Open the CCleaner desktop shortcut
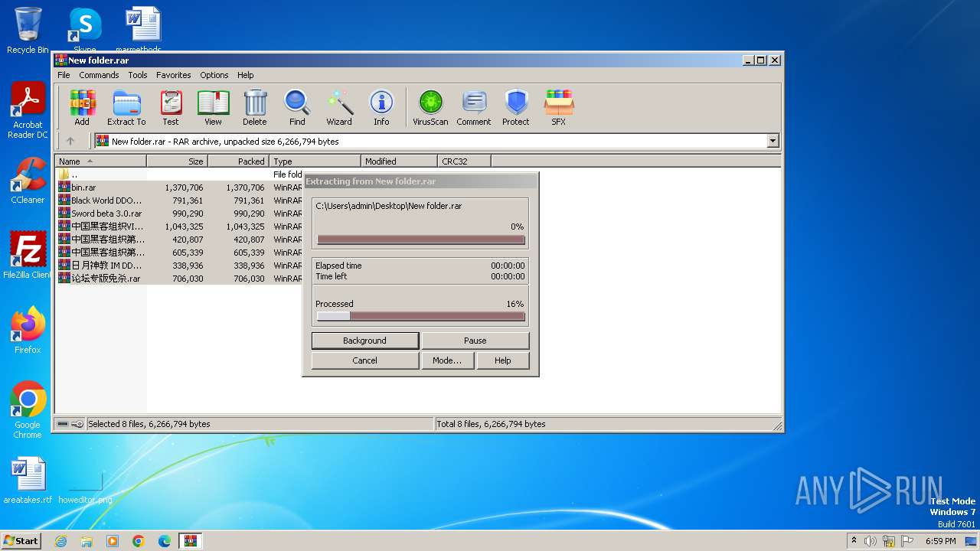This screenshot has height=551, width=980. click(x=28, y=181)
